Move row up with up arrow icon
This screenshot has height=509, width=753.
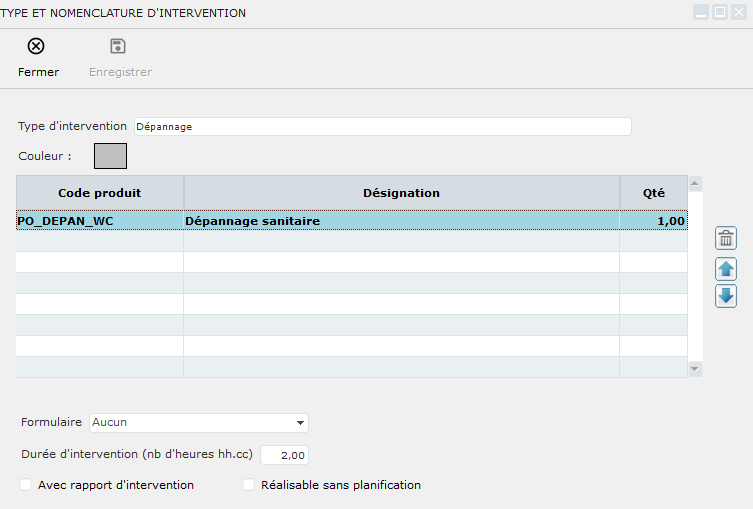coord(727,268)
